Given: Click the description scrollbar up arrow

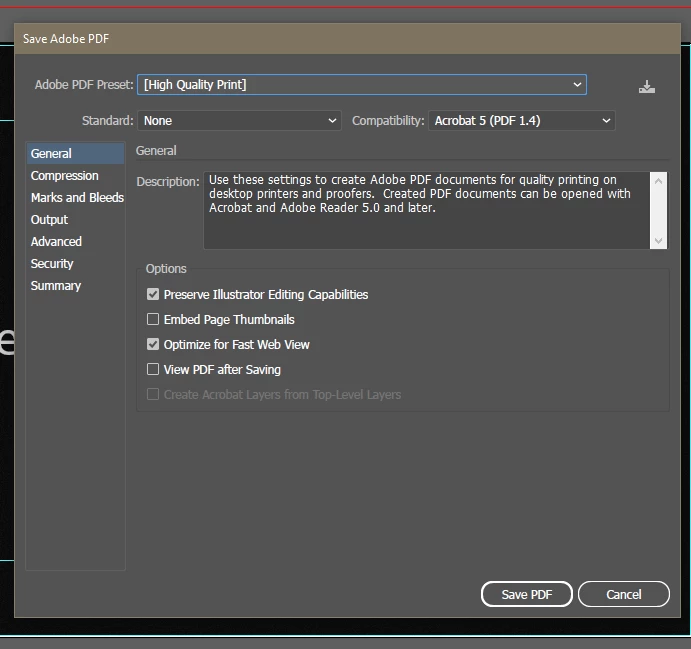Looking at the screenshot, I should 658,181.
